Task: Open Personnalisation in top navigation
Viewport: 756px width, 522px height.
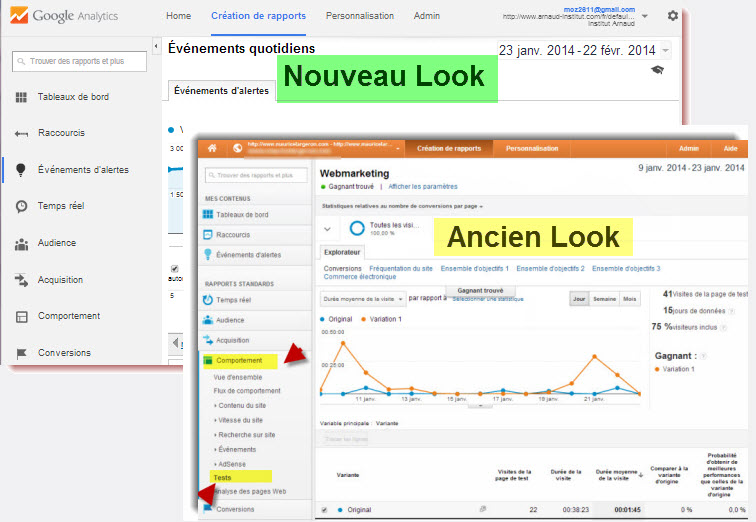Action: (x=360, y=16)
